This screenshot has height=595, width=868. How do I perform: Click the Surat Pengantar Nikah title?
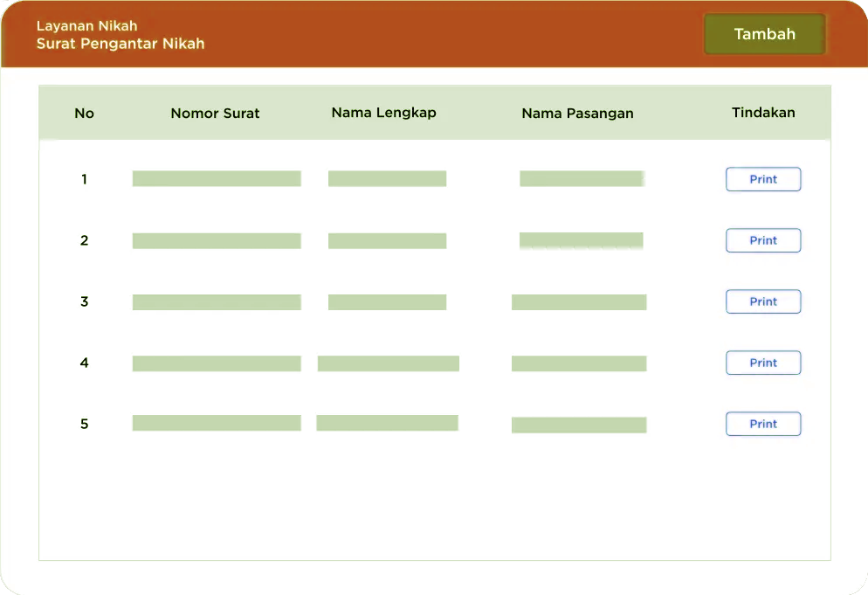121,44
